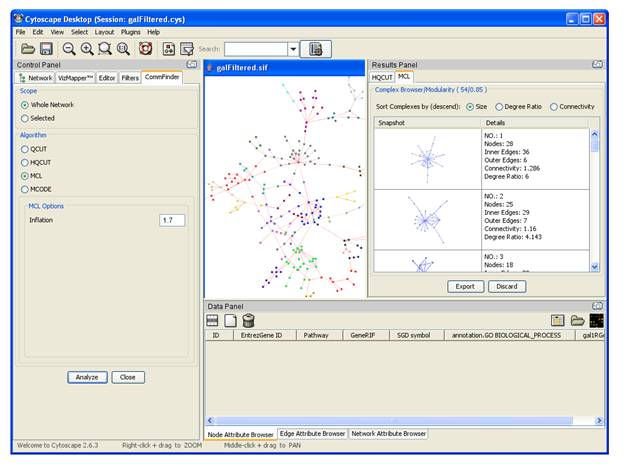Choose the QCUT algorithm
The height and width of the screenshot is (465, 624).
25,149
